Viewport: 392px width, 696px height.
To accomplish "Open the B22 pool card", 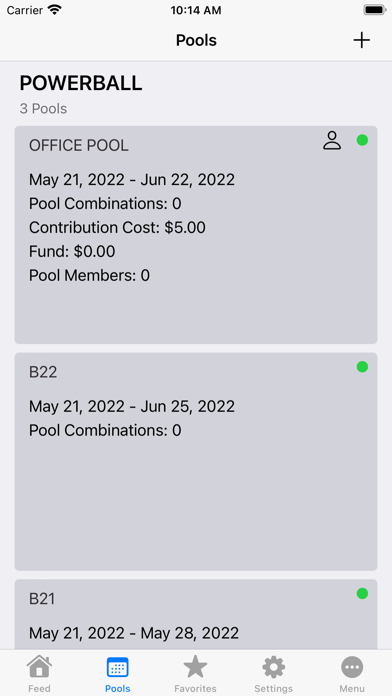I will (x=196, y=462).
